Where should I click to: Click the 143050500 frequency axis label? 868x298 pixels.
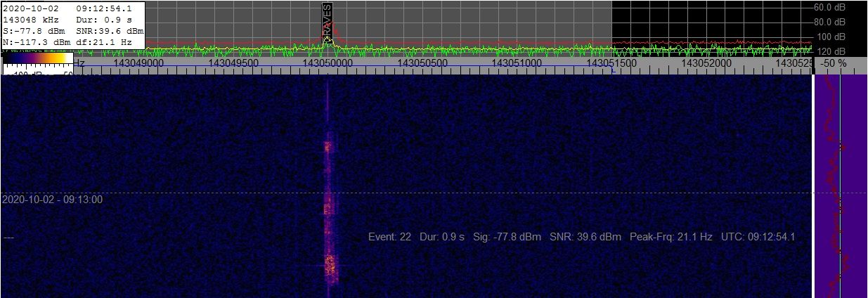pos(423,63)
